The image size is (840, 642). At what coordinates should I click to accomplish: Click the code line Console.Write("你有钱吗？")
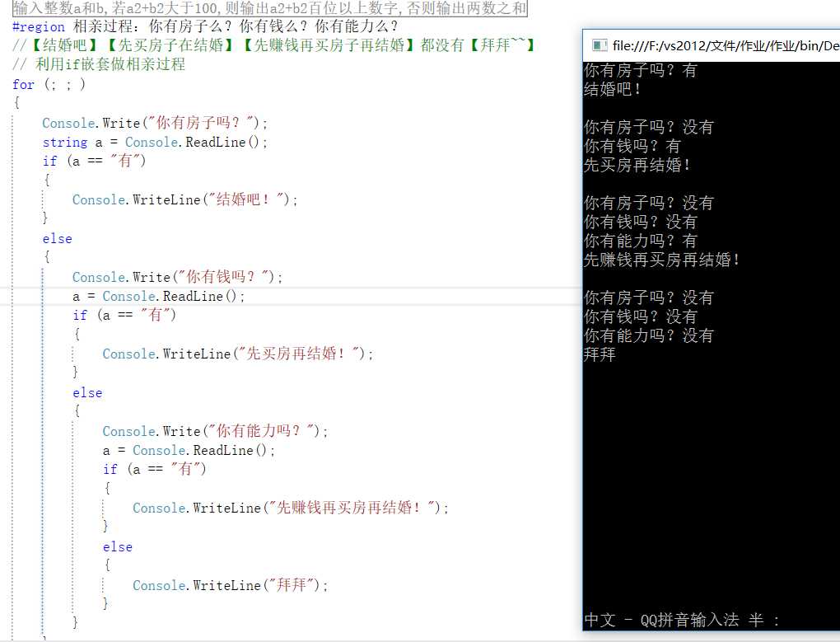tap(177, 277)
